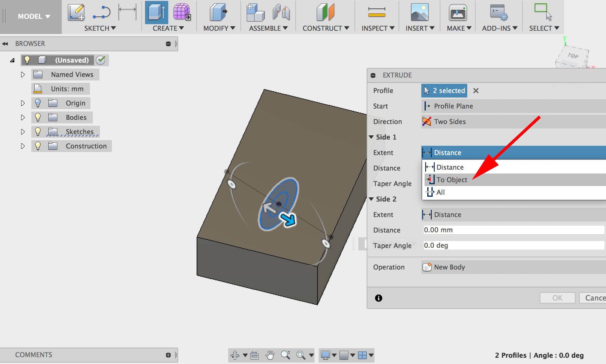Click the Press Pull icon in Modify
606x364 pixels.
218,13
